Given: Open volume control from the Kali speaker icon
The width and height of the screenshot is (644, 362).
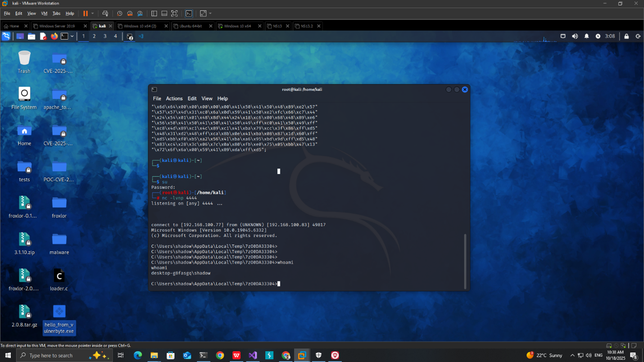Looking at the screenshot, I should [575, 36].
